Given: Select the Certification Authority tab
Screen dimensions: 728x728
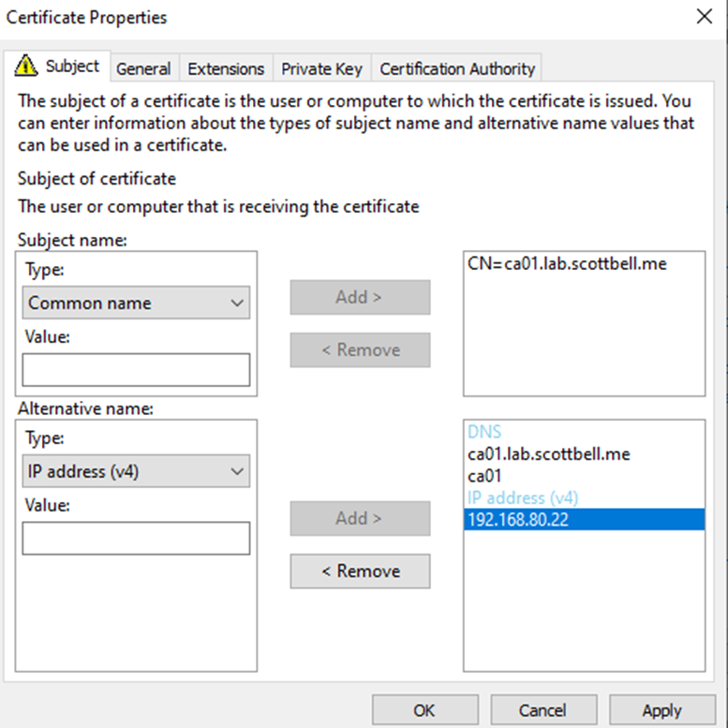Looking at the screenshot, I should pos(457,68).
